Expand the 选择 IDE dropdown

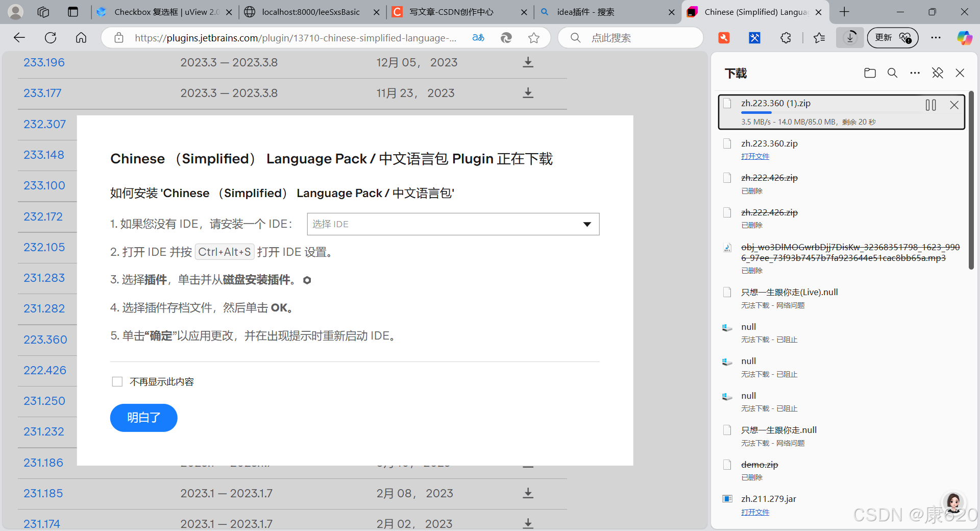(x=453, y=224)
